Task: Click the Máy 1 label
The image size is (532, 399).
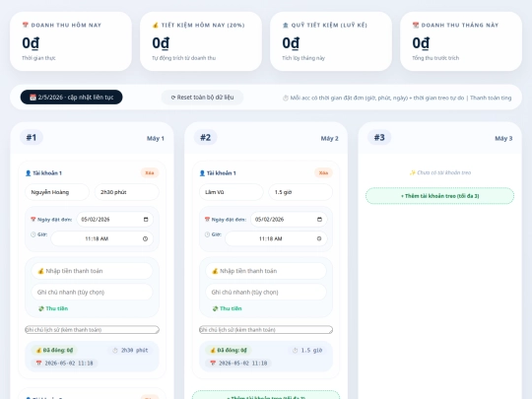Action: (156, 139)
